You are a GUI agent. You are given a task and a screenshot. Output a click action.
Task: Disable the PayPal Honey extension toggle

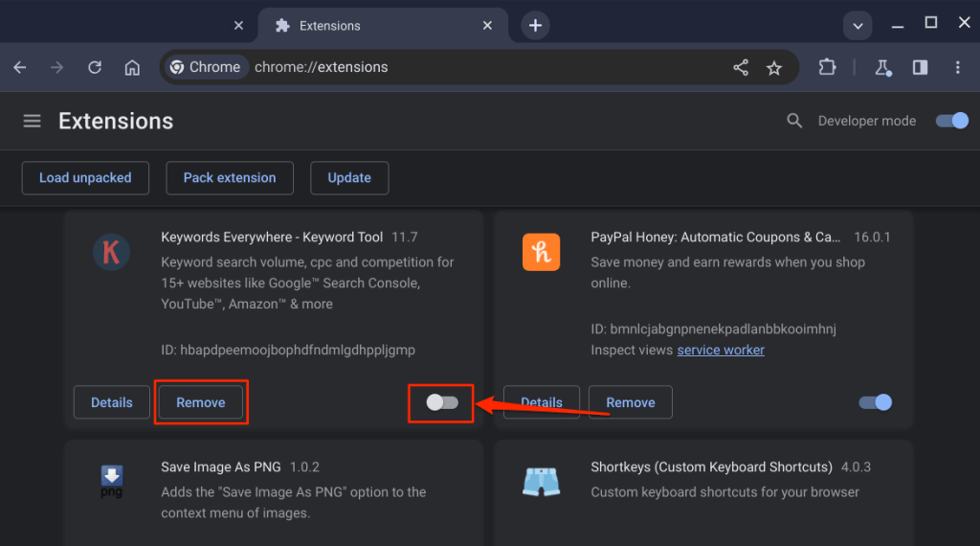click(x=875, y=402)
